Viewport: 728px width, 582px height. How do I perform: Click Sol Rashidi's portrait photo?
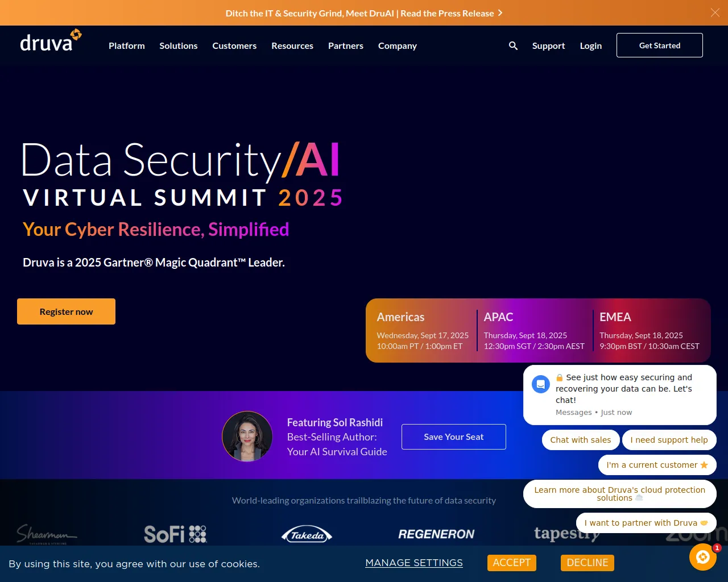pos(247,436)
